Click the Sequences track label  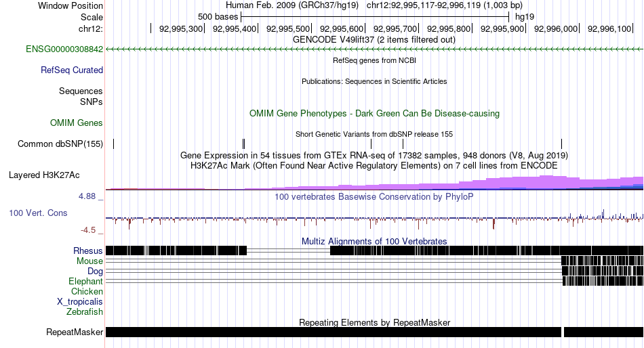click(x=81, y=91)
